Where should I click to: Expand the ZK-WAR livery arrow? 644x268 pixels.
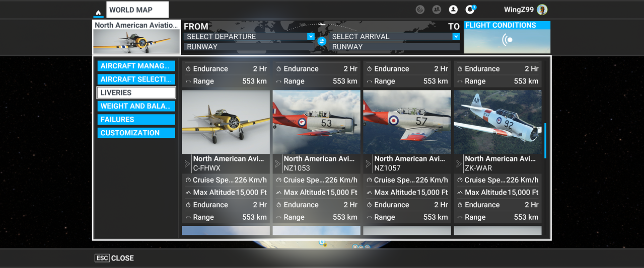point(459,164)
